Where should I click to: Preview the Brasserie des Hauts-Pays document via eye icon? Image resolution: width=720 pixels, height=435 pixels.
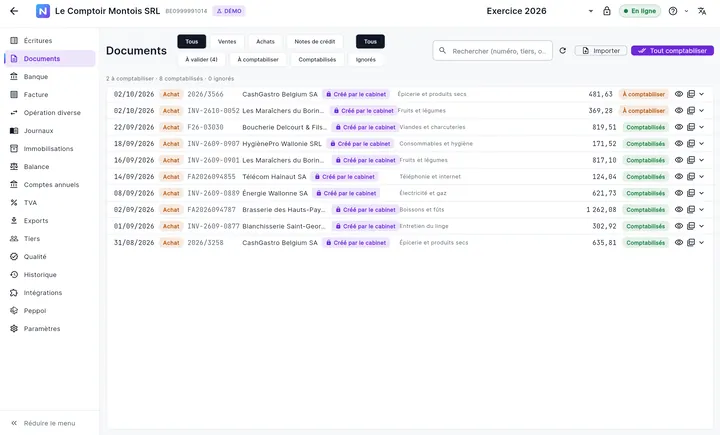[x=679, y=210]
